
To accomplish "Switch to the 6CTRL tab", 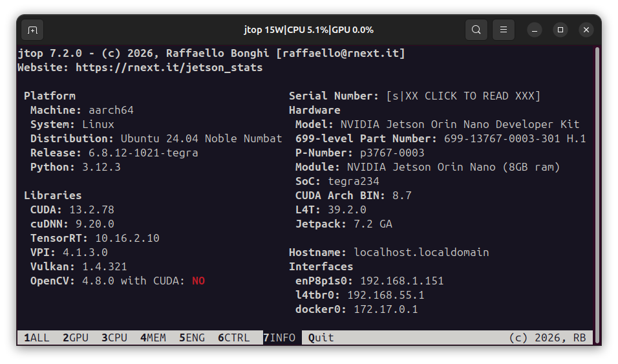I will (x=234, y=338).
